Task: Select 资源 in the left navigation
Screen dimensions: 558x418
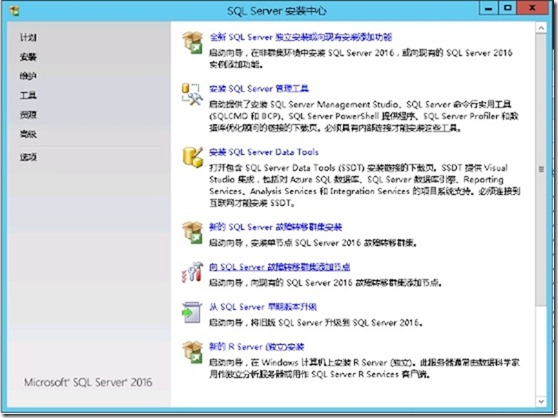Action: point(28,115)
